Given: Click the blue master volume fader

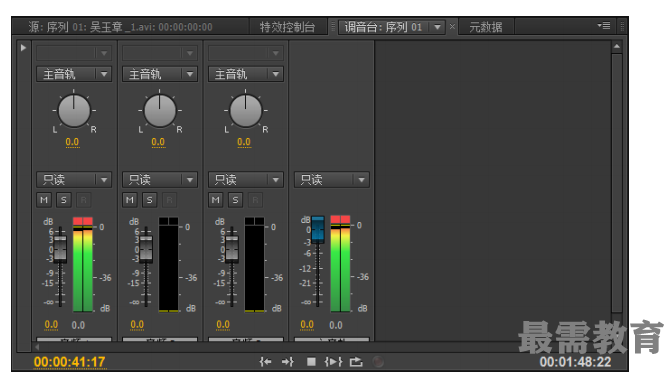Looking at the screenshot, I should (x=317, y=229).
